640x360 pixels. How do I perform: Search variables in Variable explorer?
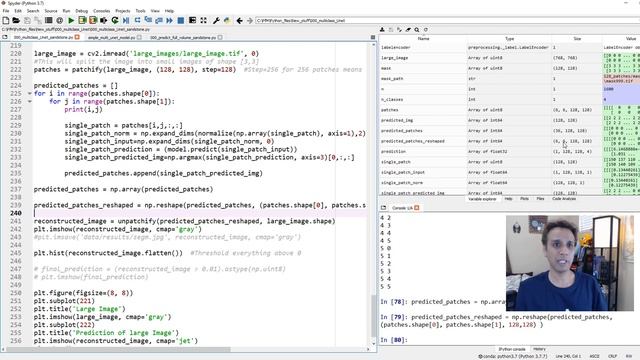coord(417,29)
